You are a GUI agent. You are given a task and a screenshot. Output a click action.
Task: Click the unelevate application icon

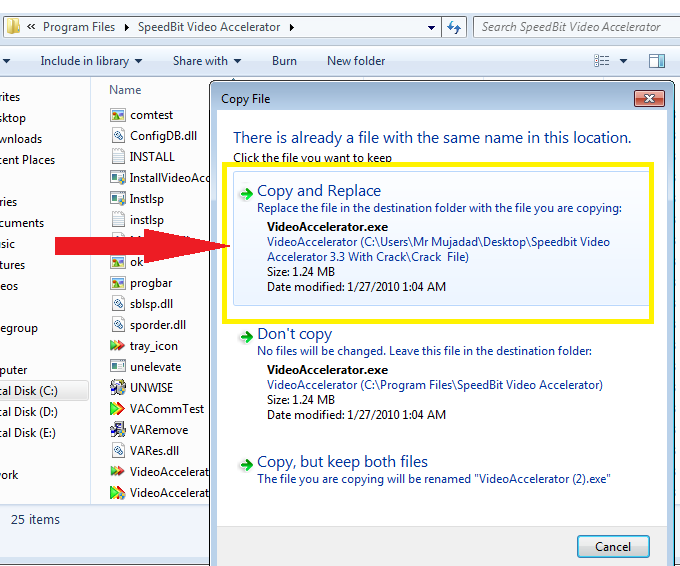tap(118, 366)
